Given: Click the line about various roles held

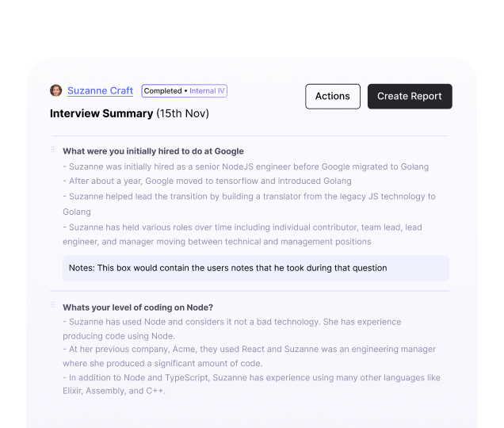Looking at the screenshot, I should click(242, 227).
